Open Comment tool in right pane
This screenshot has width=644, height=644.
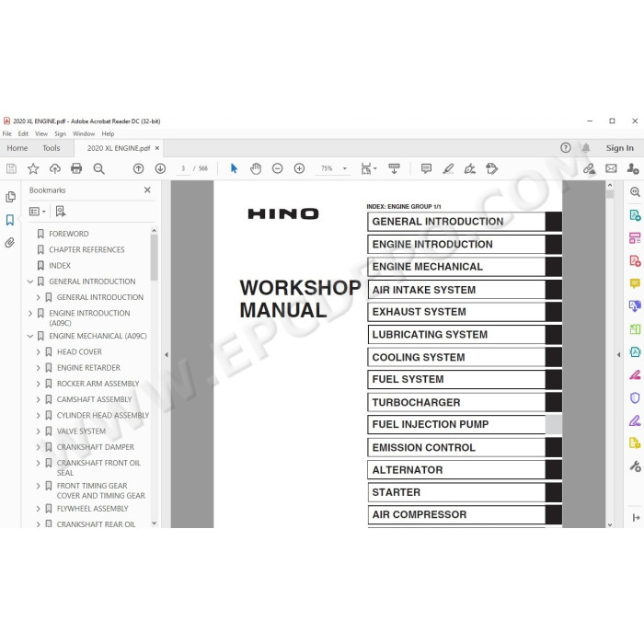tap(635, 283)
